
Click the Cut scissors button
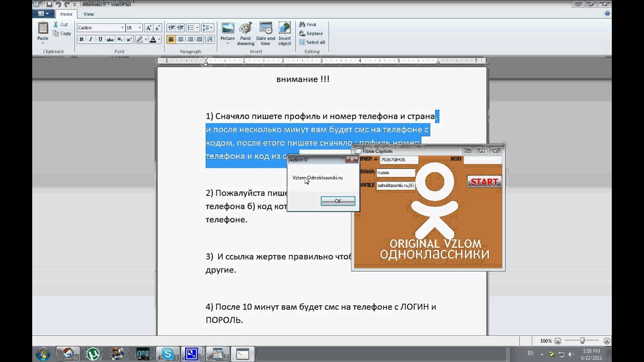tap(60, 25)
